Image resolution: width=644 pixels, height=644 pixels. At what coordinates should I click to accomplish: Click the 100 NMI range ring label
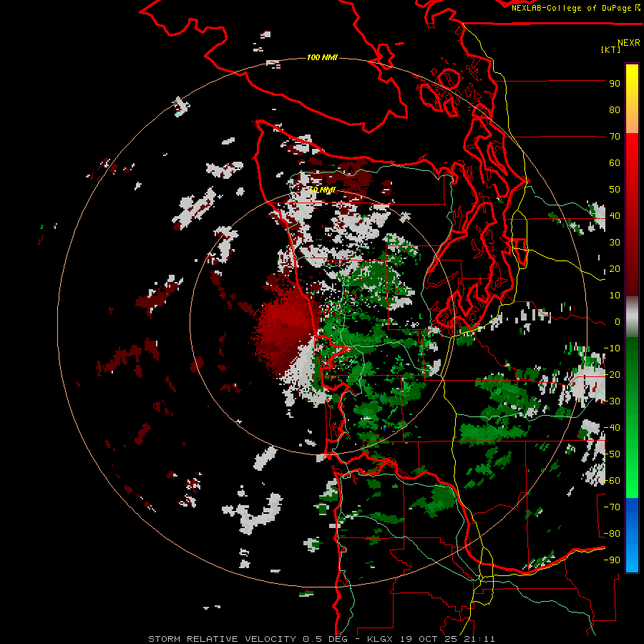click(322, 57)
